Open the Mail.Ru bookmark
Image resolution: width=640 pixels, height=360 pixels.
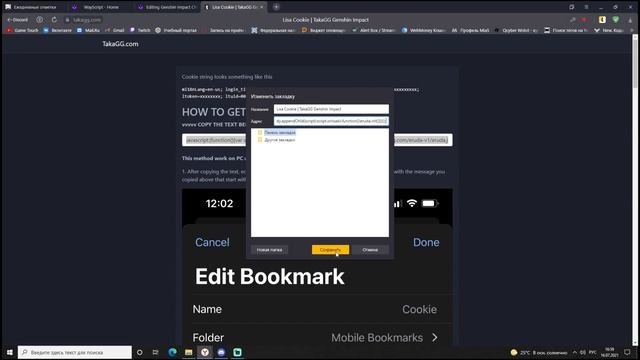point(89,30)
